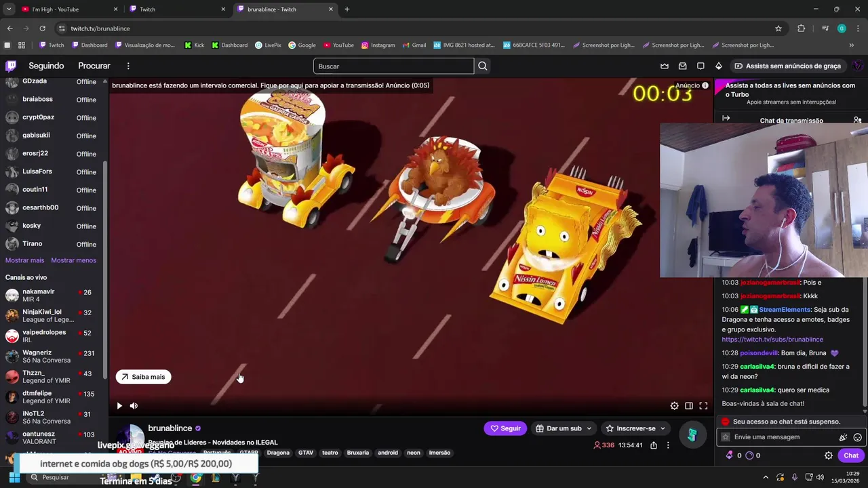
Task: Open new browser tab
Action: click(x=347, y=9)
